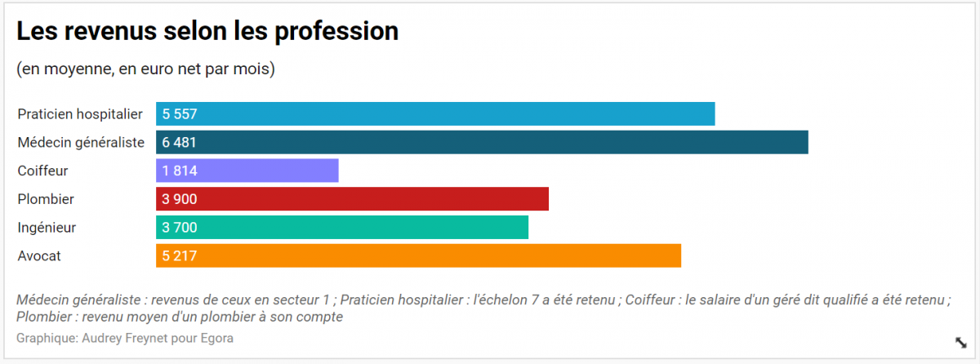Click the 5 557 value text
The image size is (980, 364).
click(180, 114)
